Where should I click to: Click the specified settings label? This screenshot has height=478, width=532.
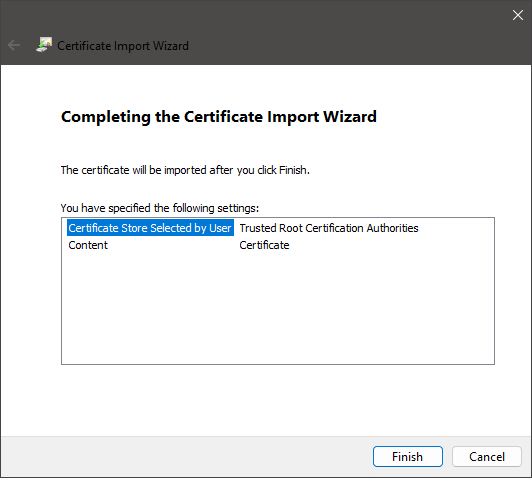click(x=160, y=208)
